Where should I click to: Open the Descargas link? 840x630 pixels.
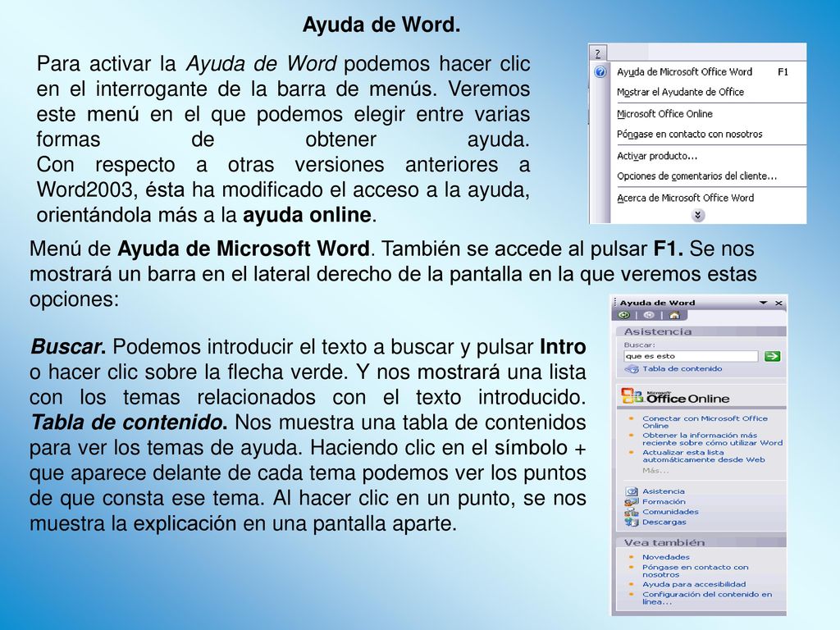[664, 523]
